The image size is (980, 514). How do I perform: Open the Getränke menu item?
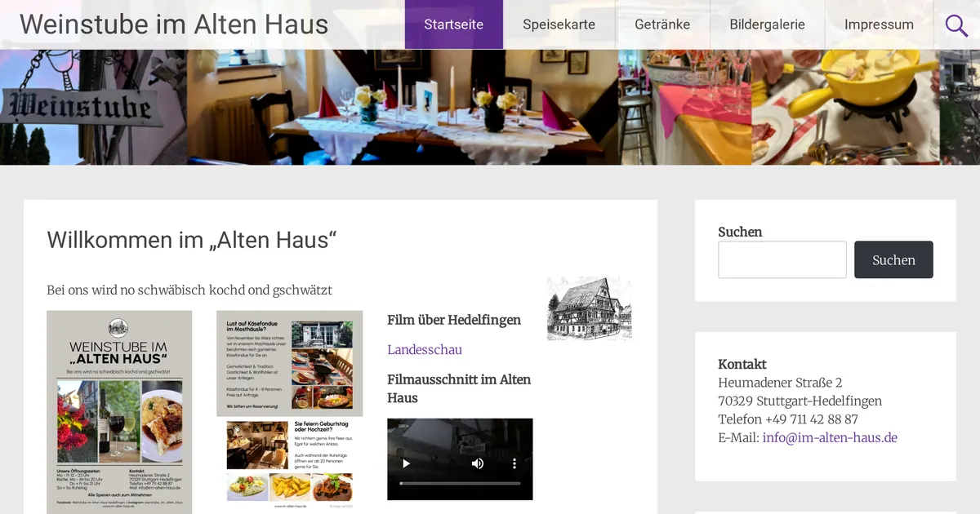(x=662, y=24)
